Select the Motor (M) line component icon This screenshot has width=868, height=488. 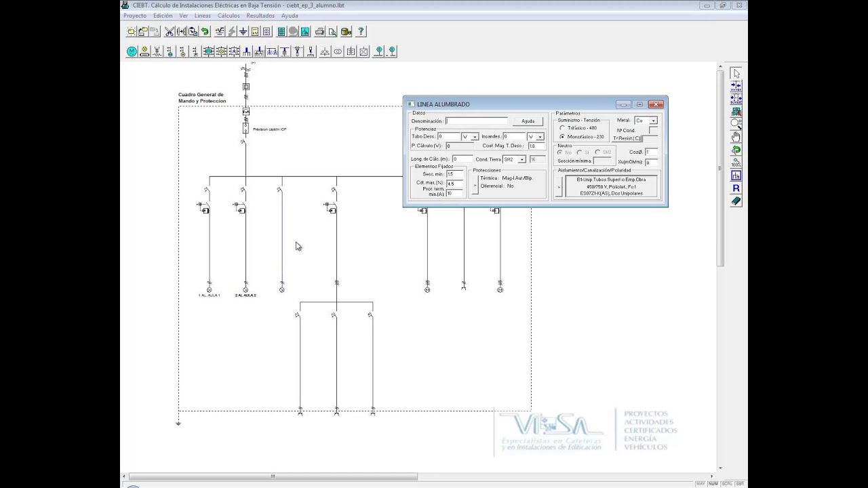pos(132,52)
